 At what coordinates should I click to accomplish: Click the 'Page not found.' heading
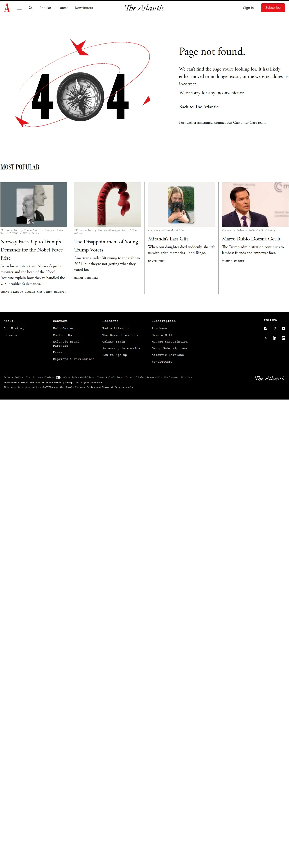click(x=212, y=52)
